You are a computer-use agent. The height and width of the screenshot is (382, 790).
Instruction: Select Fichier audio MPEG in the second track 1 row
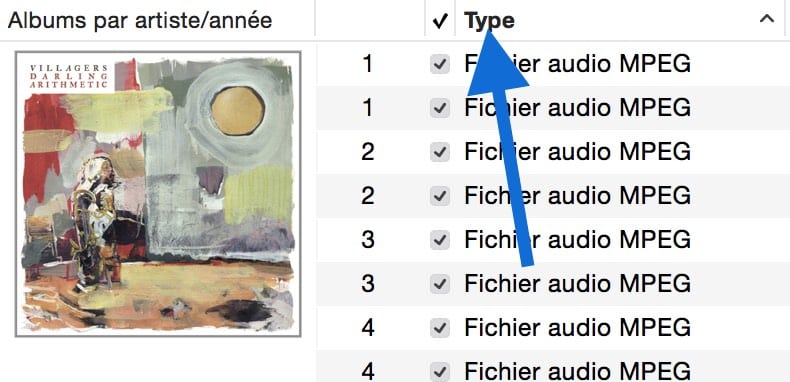point(577,108)
